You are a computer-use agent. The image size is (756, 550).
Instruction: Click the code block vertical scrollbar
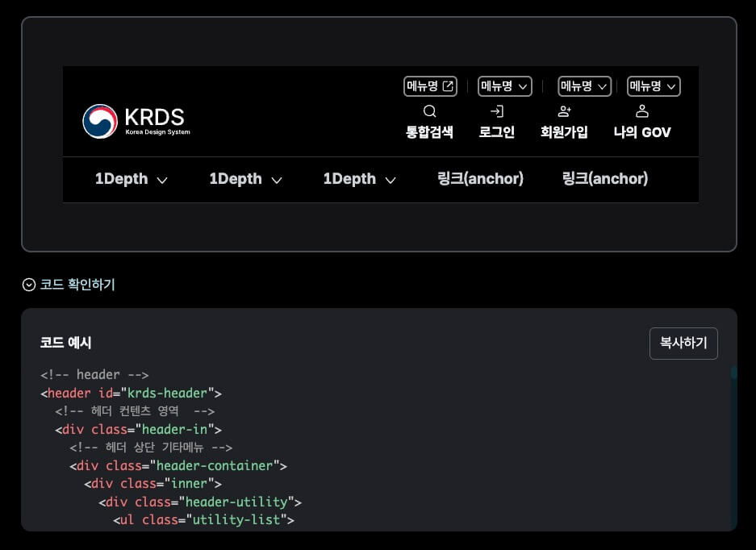[x=734, y=448]
